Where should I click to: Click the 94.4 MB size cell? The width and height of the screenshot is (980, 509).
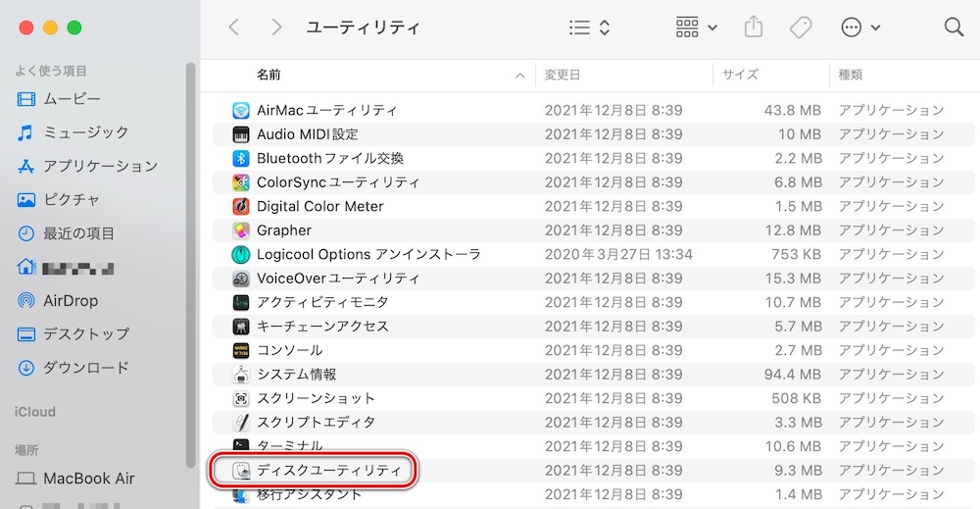coord(793,375)
